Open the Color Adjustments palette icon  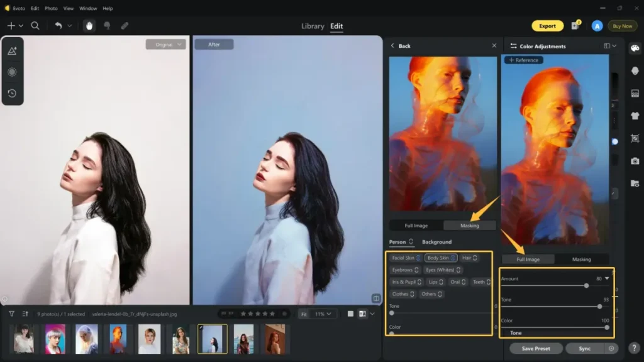[x=635, y=48]
